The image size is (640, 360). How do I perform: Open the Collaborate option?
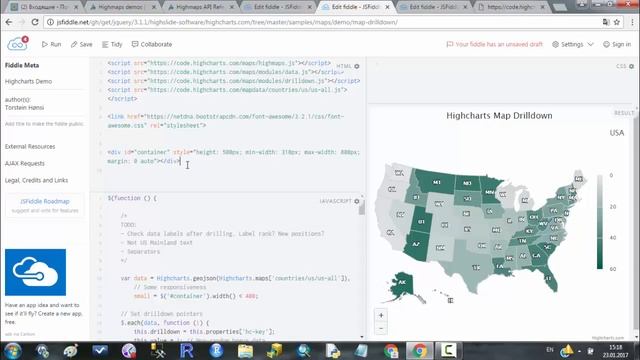click(152, 44)
